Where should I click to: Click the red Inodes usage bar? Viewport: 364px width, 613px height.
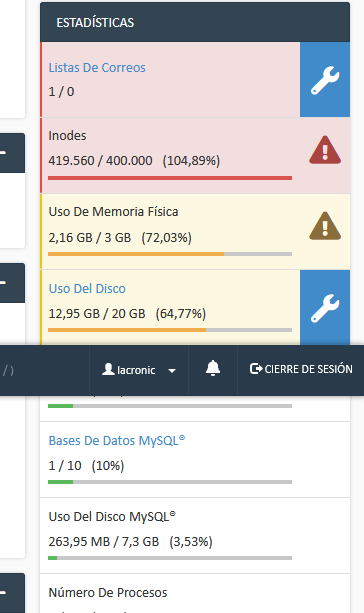click(170, 178)
